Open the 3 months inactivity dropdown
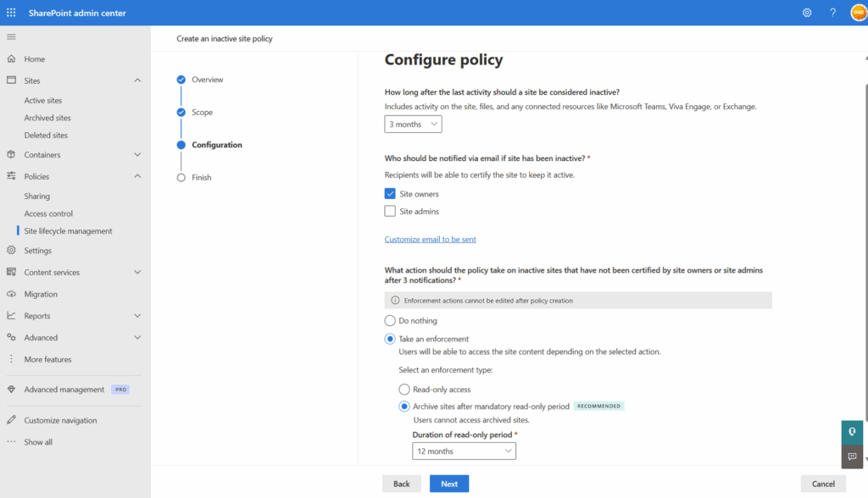 (413, 125)
